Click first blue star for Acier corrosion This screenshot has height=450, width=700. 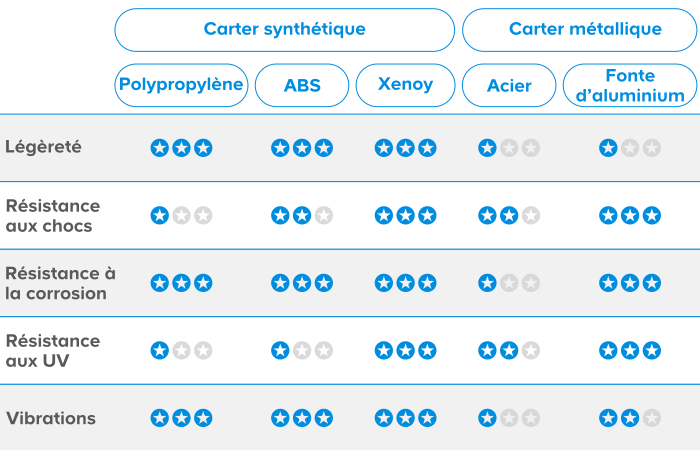(487, 283)
